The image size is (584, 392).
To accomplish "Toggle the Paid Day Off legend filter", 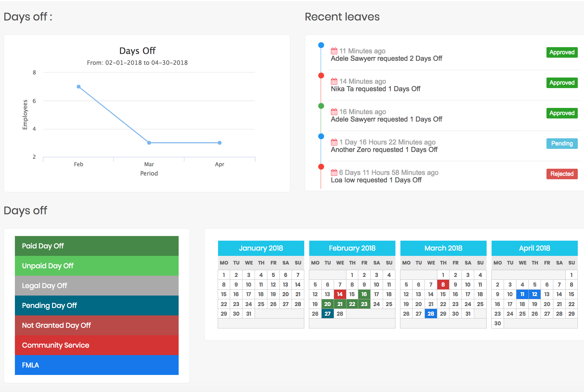I will (96, 246).
